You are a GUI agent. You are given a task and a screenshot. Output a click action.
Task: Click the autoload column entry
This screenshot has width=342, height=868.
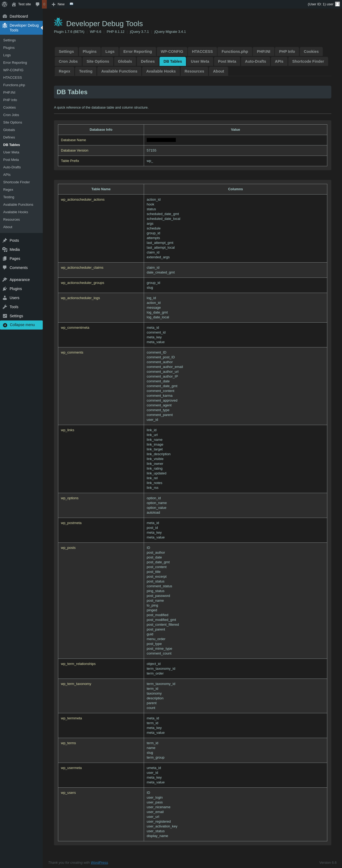tap(153, 513)
